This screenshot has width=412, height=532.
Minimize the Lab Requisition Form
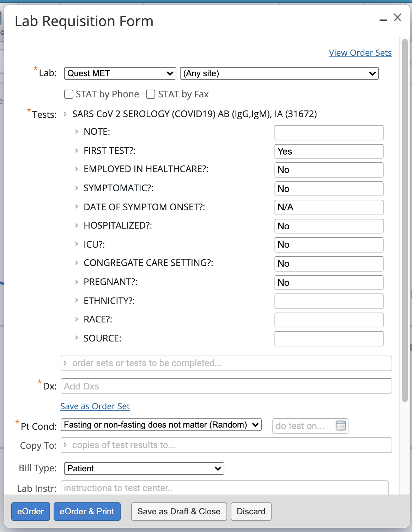click(383, 20)
